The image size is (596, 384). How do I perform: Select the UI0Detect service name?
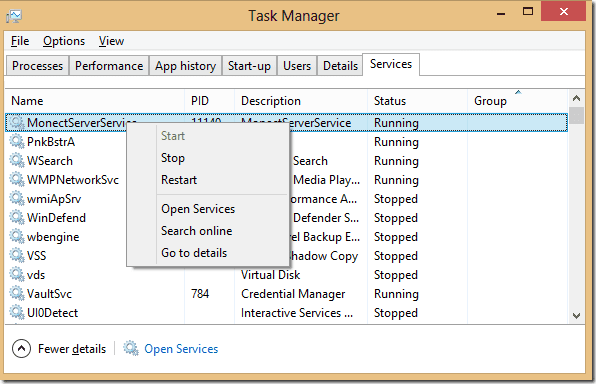pyautogui.click(x=52, y=313)
